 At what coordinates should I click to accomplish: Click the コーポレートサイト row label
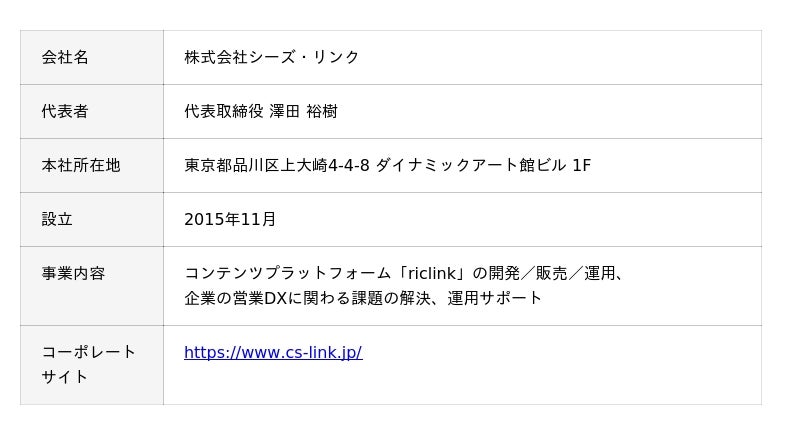[x=88, y=364]
